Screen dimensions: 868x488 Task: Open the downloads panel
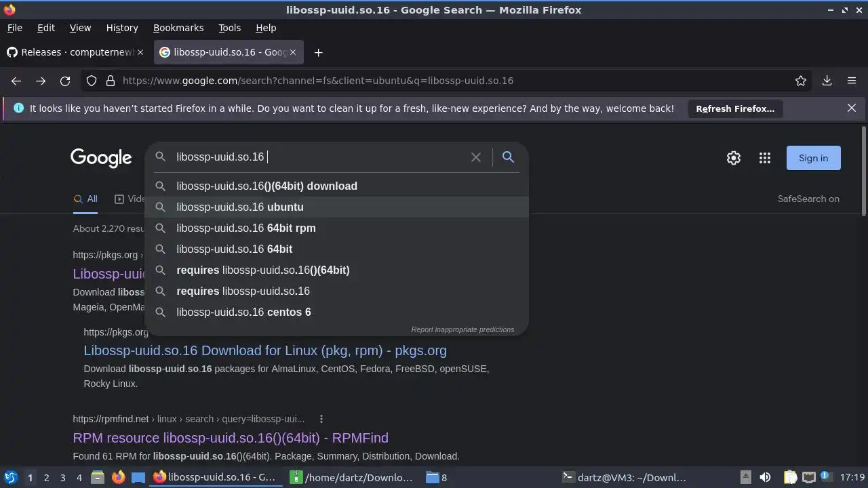tap(827, 81)
